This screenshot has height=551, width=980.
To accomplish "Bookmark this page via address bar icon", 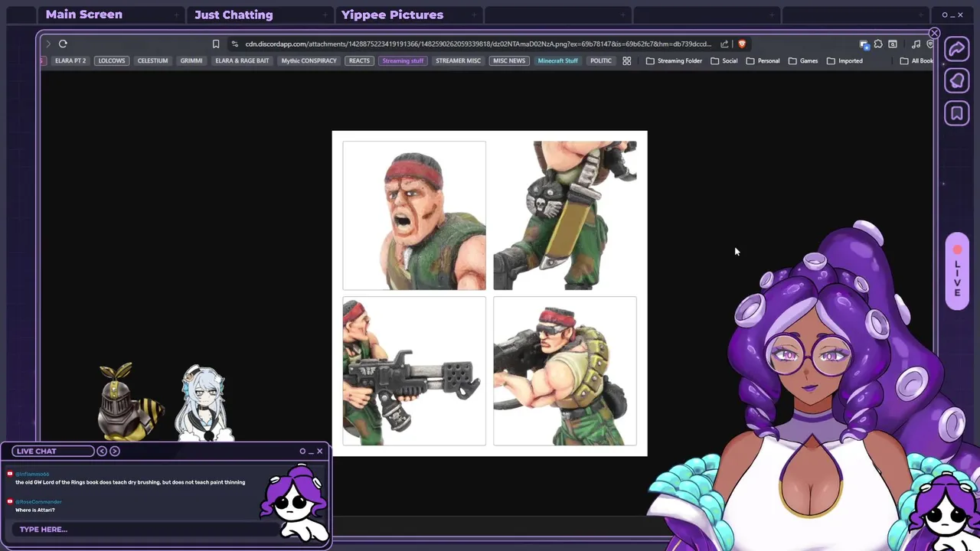I will [216, 44].
